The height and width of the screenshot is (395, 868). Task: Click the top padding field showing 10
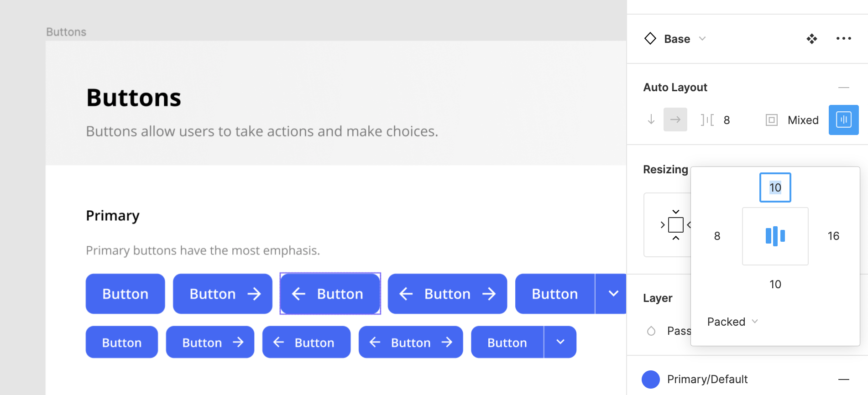coord(775,187)
